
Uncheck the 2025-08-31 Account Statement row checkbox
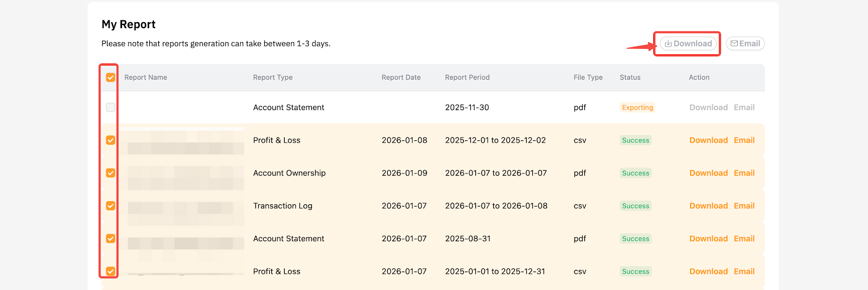(x=111, y=239)
